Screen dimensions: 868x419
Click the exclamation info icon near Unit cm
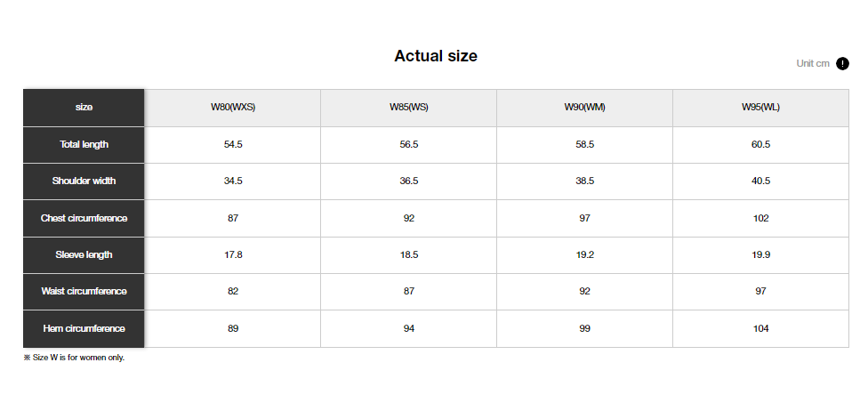tap(842, 63)
